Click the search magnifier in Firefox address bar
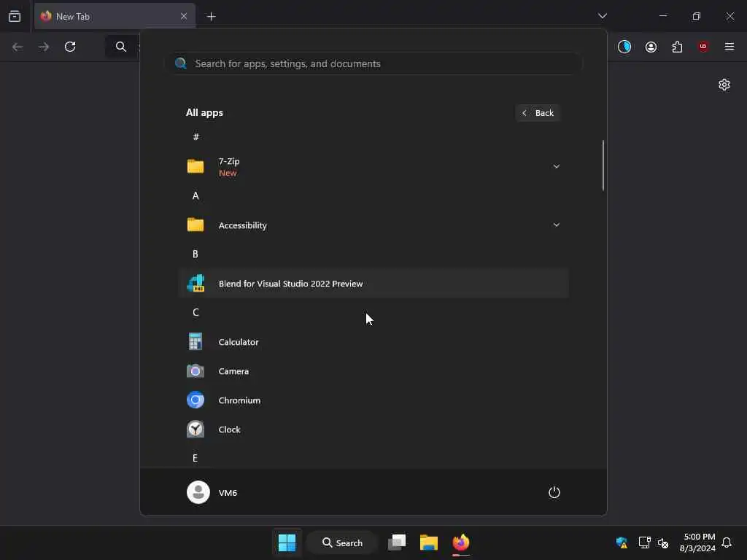Screen dimensions: 747x560 121,47
